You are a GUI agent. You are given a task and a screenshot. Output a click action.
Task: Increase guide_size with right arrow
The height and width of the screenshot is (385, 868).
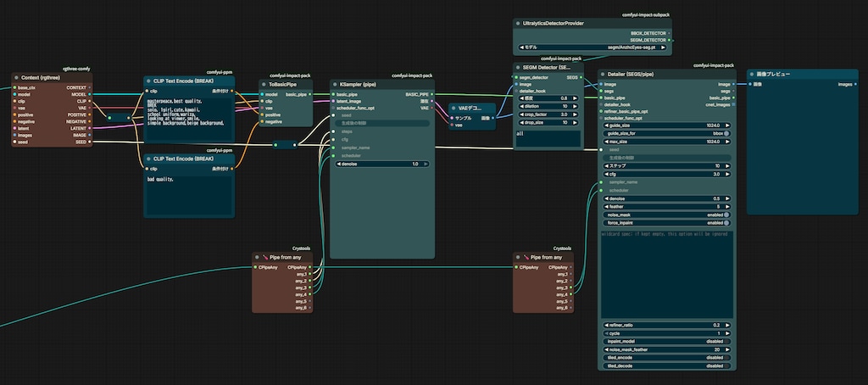(x=726, y=126)
